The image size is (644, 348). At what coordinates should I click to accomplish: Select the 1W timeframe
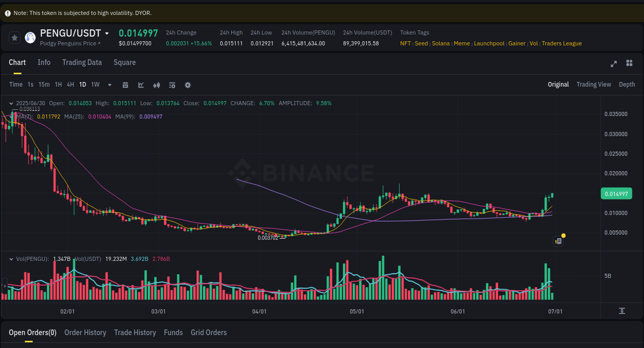point(95,85)
